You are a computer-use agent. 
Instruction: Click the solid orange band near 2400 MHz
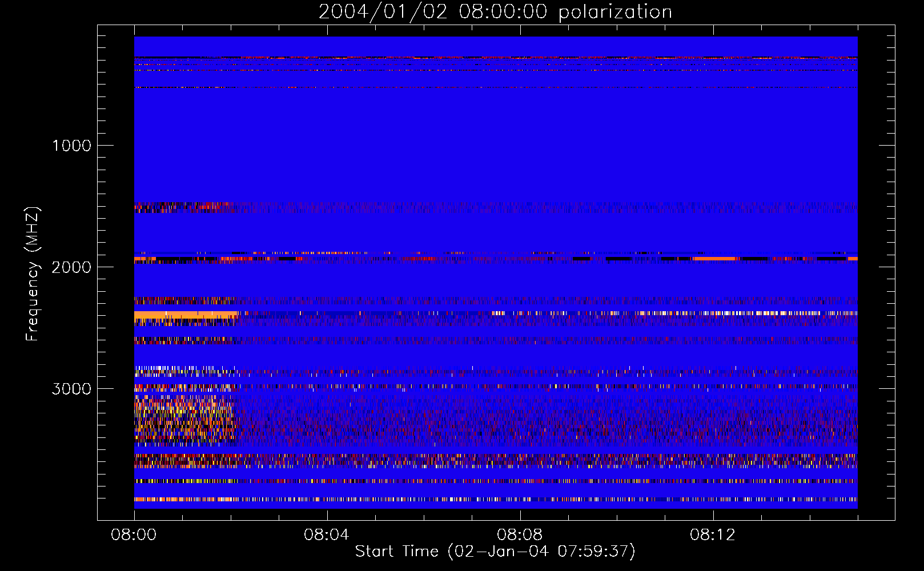[x=186, y=315]
